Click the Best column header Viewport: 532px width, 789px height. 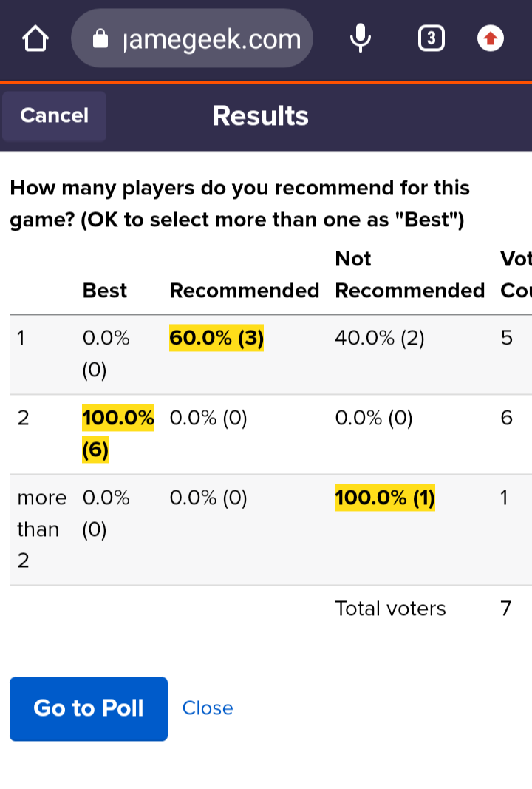coord(105,291)
